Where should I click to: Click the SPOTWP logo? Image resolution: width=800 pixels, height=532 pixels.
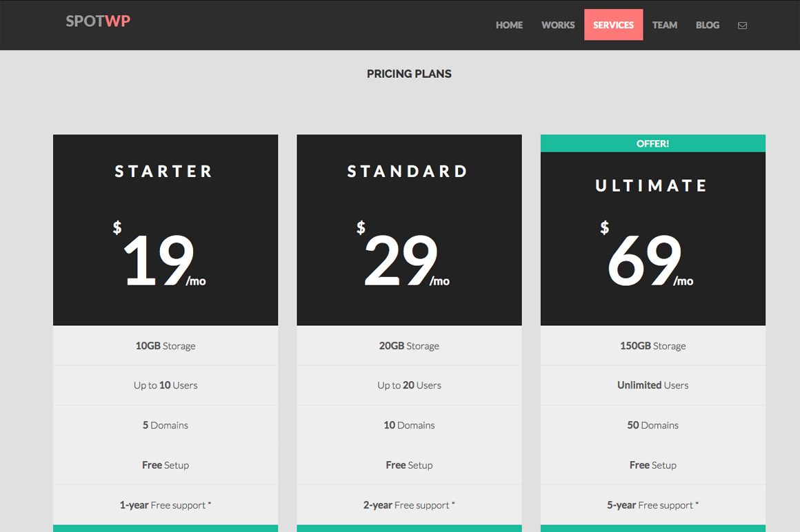[x=98, y=21]
